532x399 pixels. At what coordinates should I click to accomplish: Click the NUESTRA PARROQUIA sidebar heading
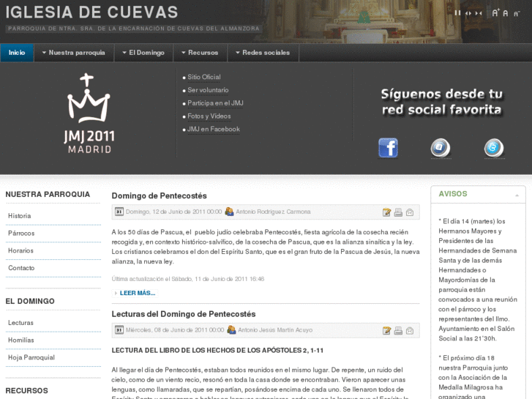[x=48, y=195]
